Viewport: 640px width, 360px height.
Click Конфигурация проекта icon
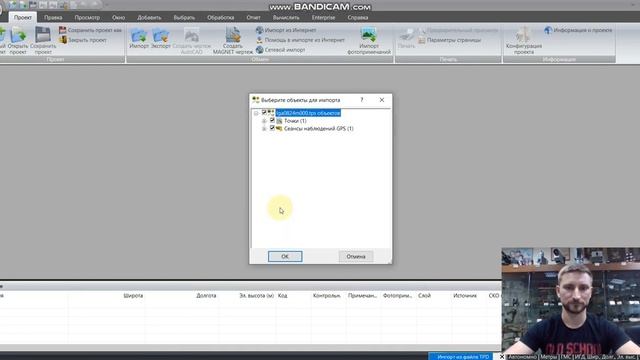(x=524, y=35)
